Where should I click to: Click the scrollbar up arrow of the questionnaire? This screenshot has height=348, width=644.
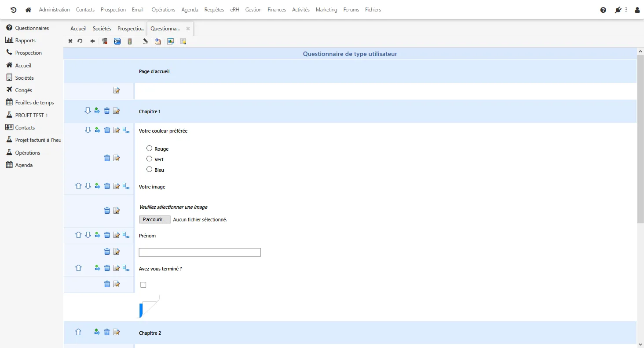[640, 52]
